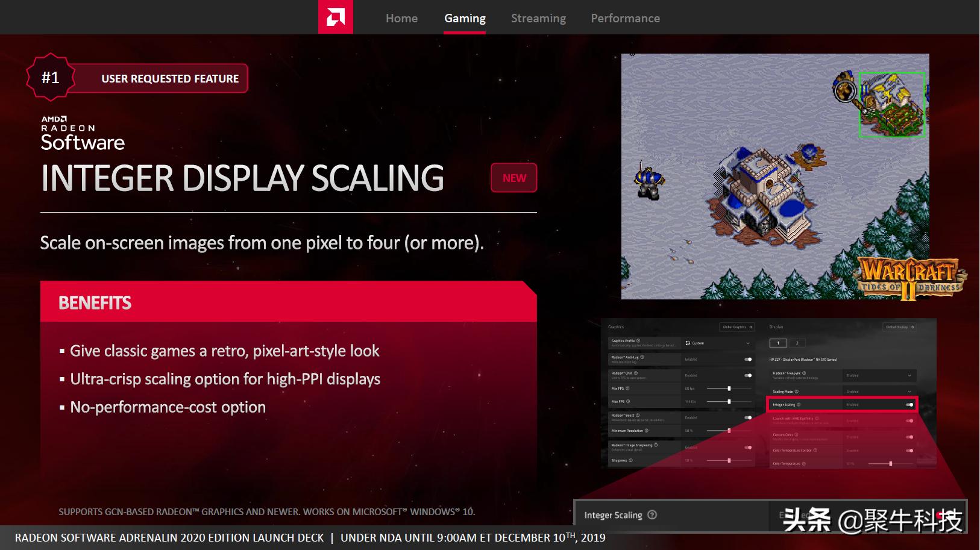Click help icon beside Integer Scaling in Display panel

799,405
